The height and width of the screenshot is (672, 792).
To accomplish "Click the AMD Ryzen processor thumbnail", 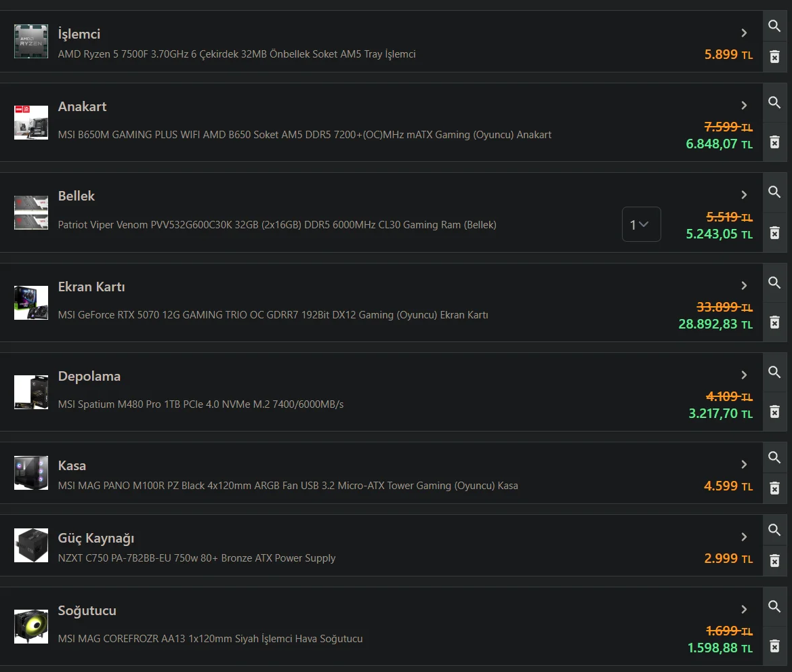I will tap(30, 41).
